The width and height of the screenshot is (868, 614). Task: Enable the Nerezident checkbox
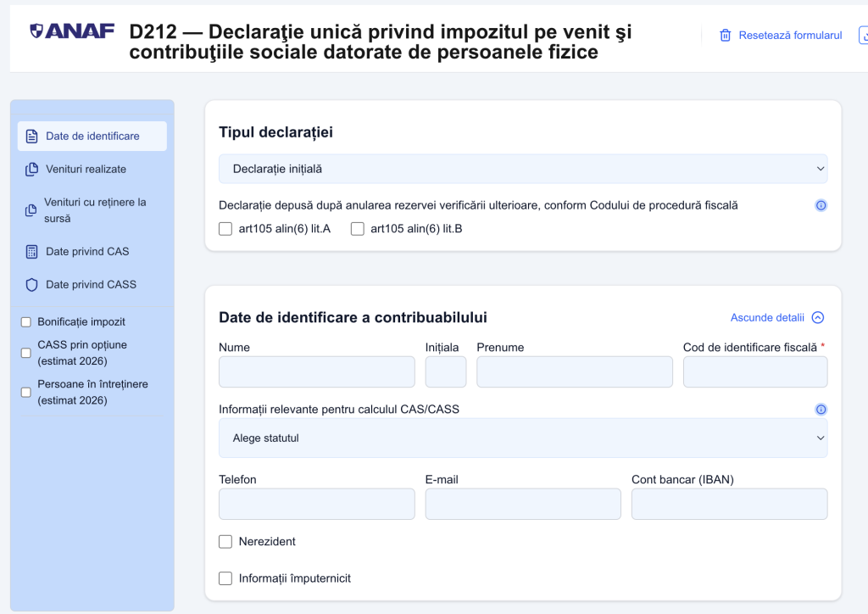(225, 541)
